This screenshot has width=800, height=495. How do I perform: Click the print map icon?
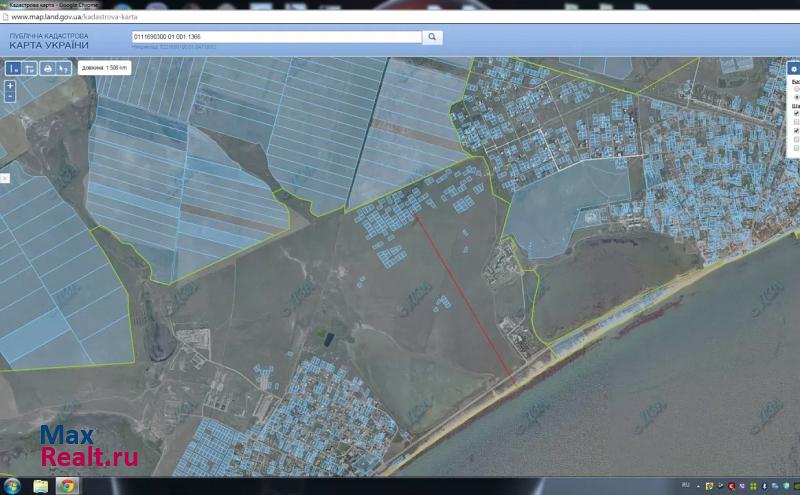[x=47, y=69]
